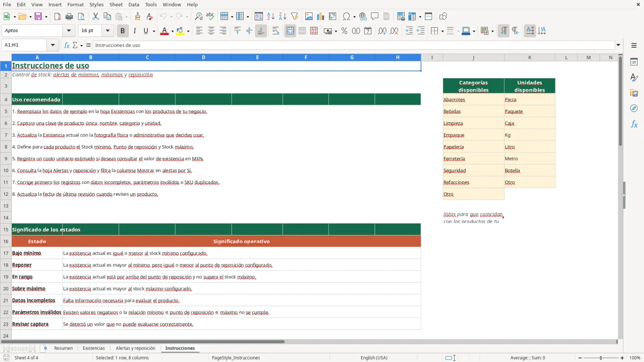Image resolution: width=644 pixels, height=362 pixels.
Task: Open the font size dropdown
Action: coord(108,31)
